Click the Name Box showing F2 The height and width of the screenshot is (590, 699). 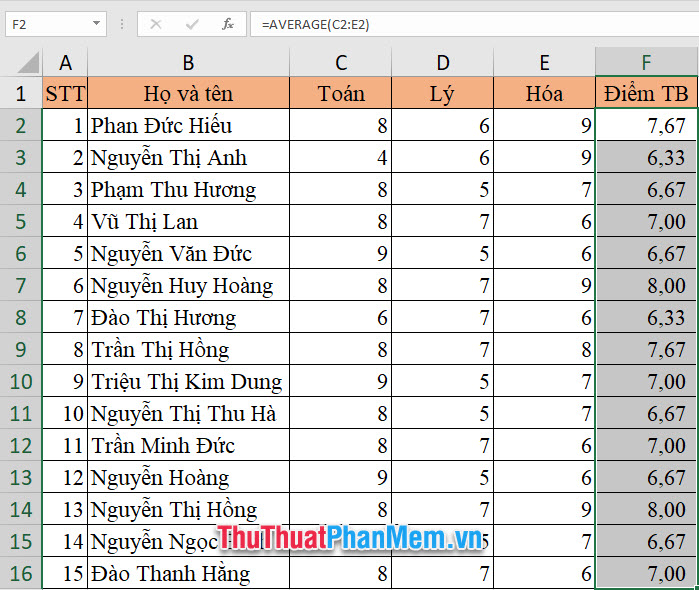pos(56,24)
